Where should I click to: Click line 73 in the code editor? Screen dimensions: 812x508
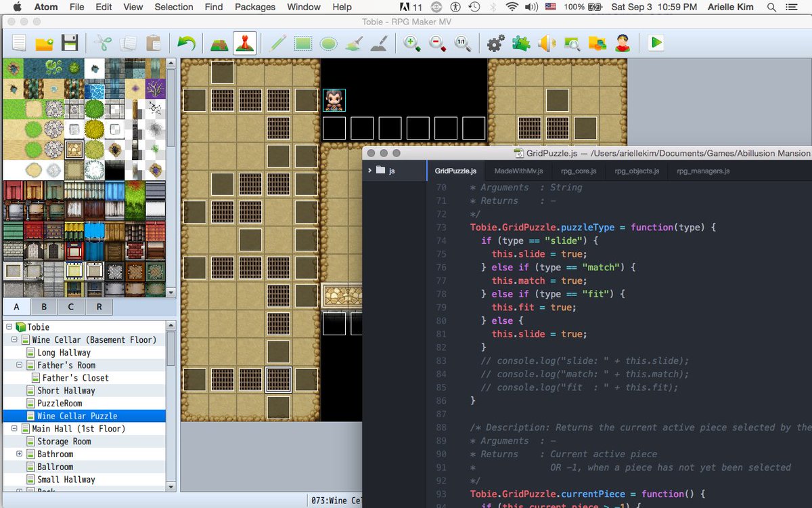point(593,227)
